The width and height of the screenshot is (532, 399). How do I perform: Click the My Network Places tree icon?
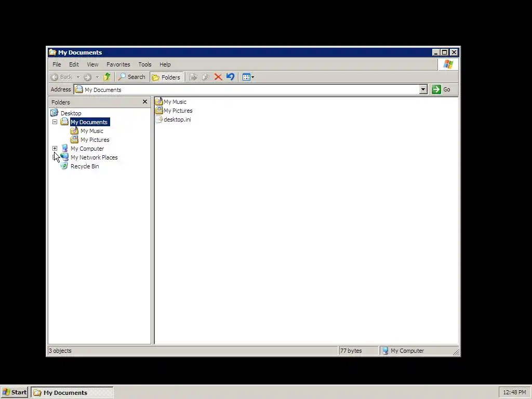pos(64,157)
